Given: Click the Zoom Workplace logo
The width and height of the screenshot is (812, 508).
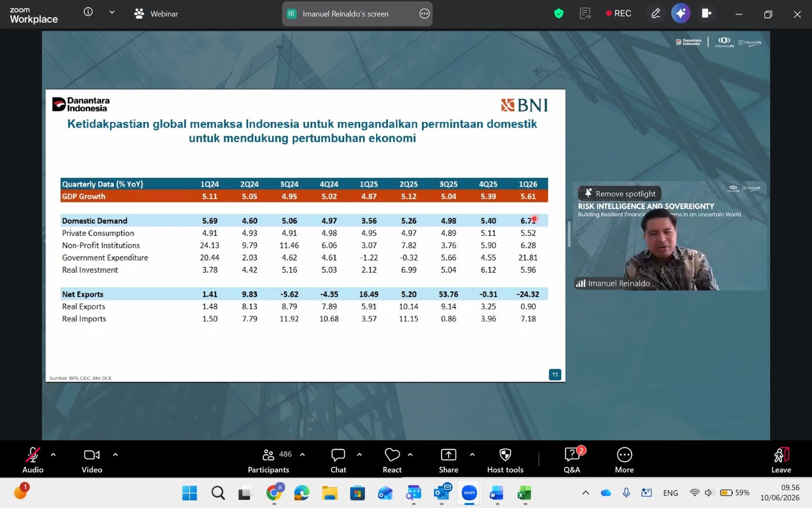Looking at the screenshot, I should [33, 16].
